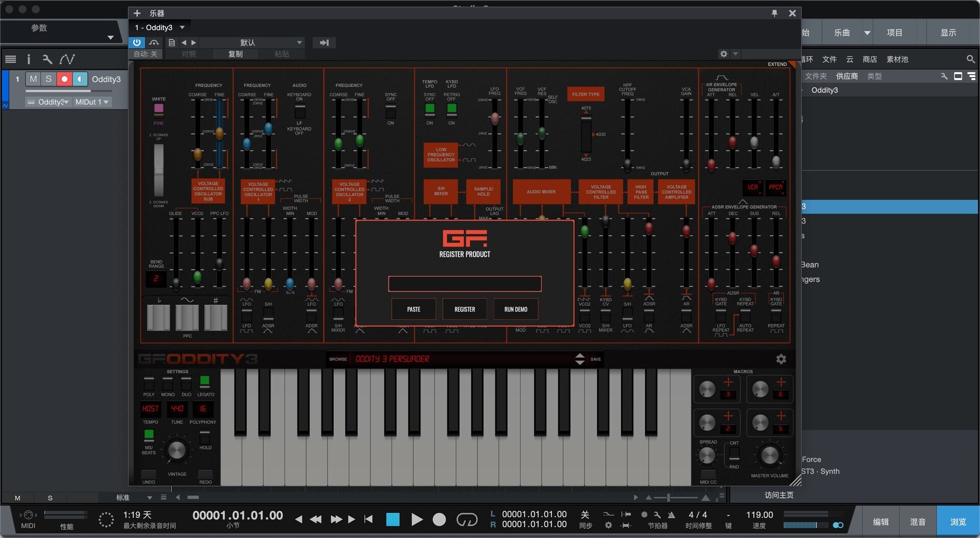Open the preset file menu icon
Viewport: 980px width, 538px height.
171,42
